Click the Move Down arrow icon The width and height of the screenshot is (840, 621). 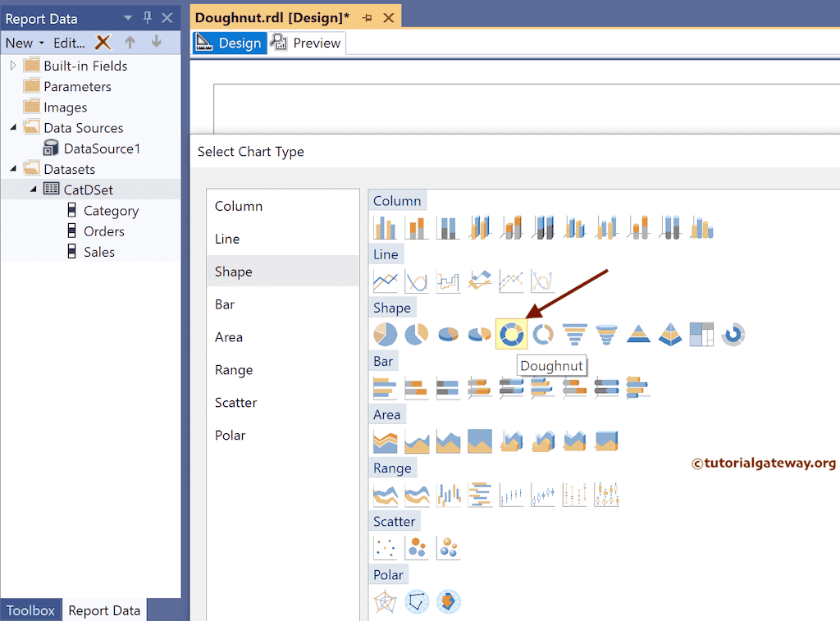point(157,42)
